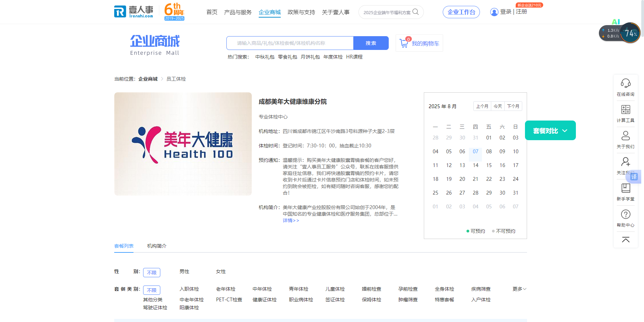The height and width of the screenshot is (322, 644).
Task: Click hot search HR课程
Action: pos(354,57)
